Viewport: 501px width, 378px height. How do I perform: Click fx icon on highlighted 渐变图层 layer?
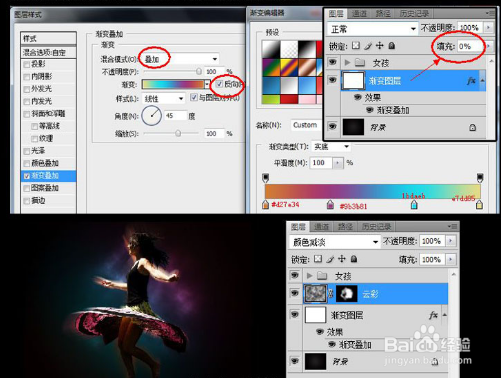click(471, 81)
